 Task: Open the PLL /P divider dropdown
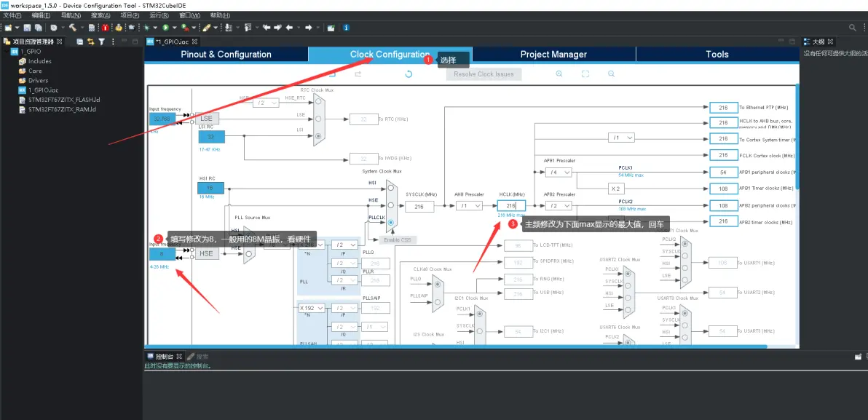pyautogui.click(x=345, y=245)
